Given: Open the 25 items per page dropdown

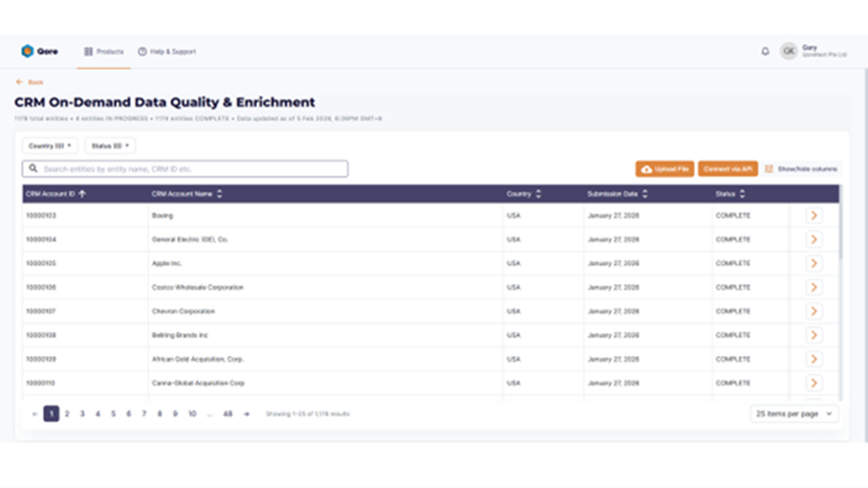Looking at the screenshot, I should (x=794, y=413).
